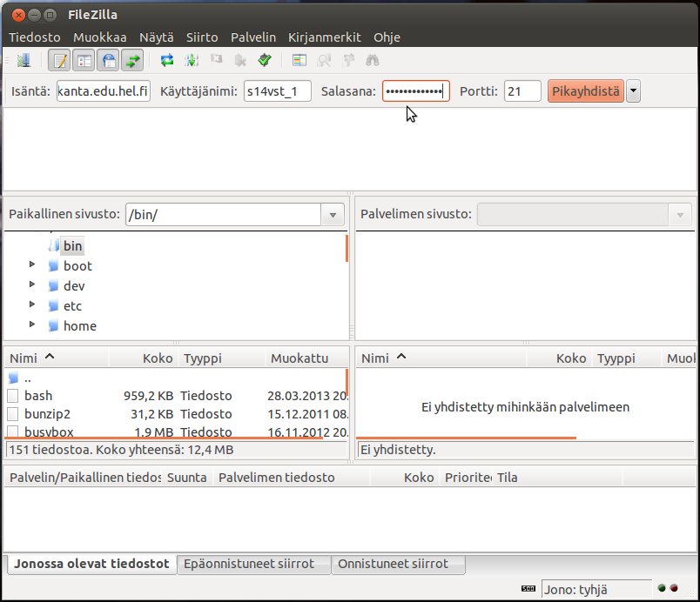Image resolution: width=700 pixels, height=602 pixels.
Task: Sort remote list by Tyyppi column
Action: [626, 358]
